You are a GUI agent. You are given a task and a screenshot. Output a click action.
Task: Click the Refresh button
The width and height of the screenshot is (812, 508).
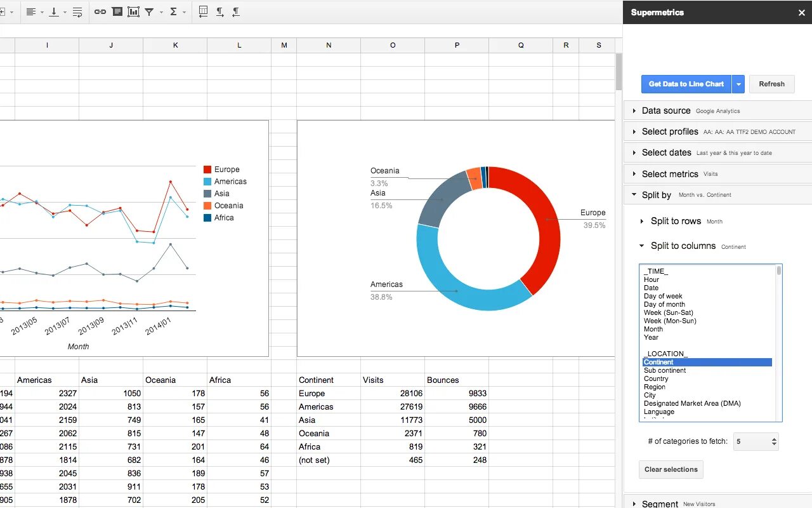coord(772,84)
